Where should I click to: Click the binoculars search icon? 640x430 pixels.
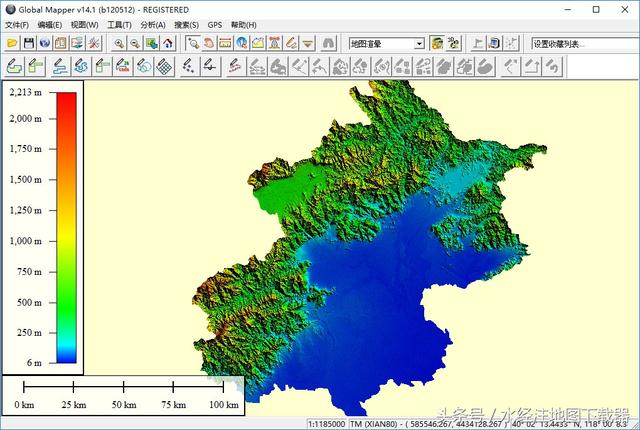click(329, 43)
